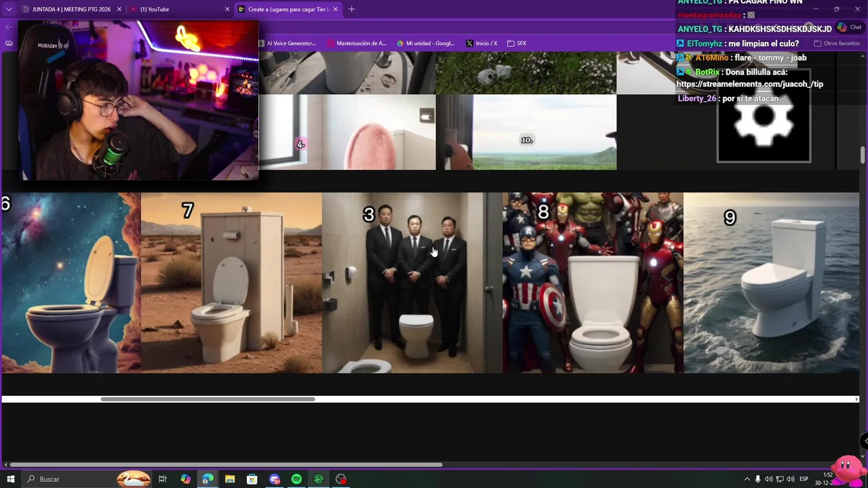This screenshot has height=488, width=868.
Task: Select the space toilet image number 6
Action: pos(71,283)
